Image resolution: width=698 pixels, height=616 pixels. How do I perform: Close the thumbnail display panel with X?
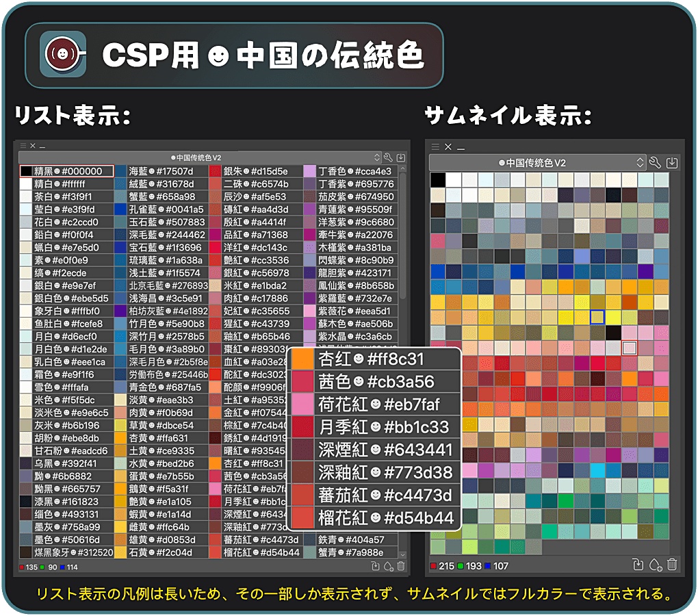point(448,146)
